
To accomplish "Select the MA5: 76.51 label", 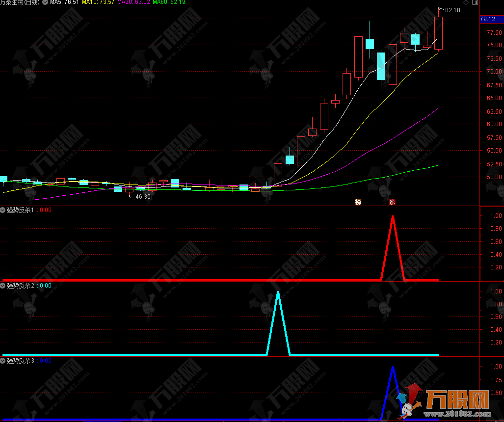I will click(65, 2).
